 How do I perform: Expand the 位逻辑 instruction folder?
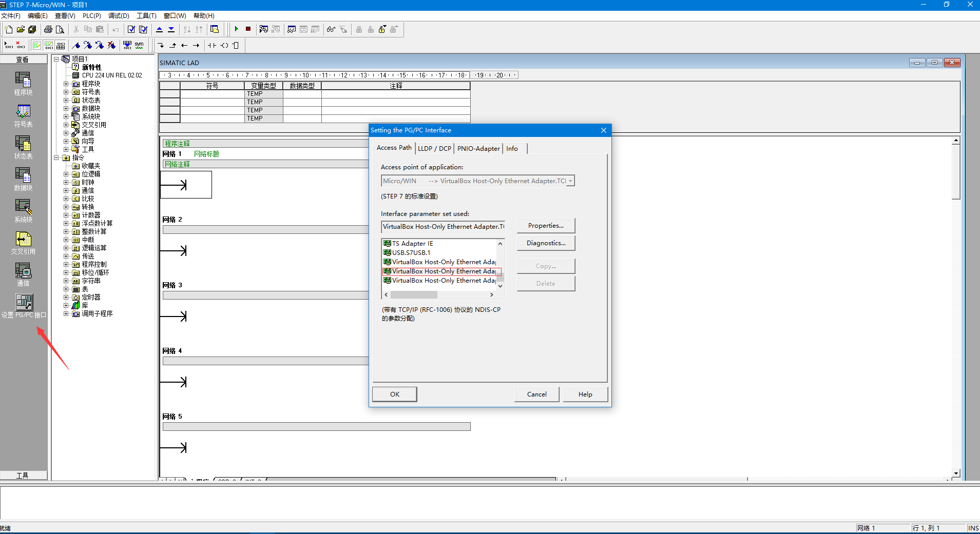[66, 174]
